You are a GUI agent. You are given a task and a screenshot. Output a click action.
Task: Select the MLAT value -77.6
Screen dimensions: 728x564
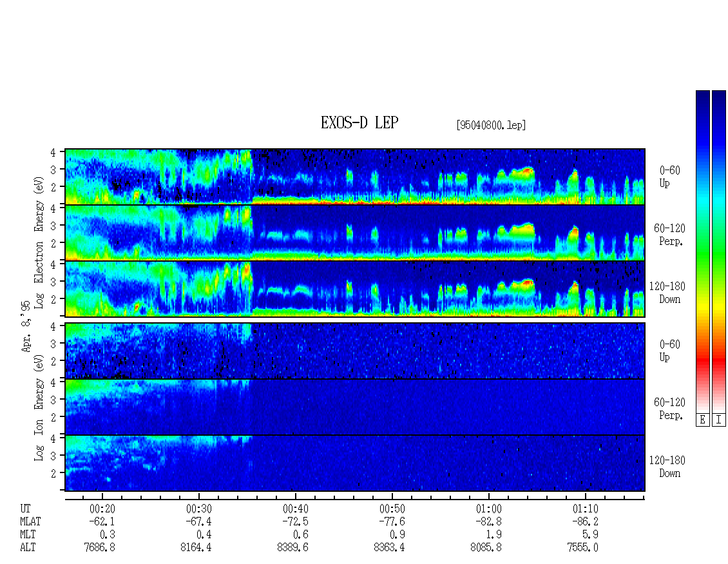[392, 521]
